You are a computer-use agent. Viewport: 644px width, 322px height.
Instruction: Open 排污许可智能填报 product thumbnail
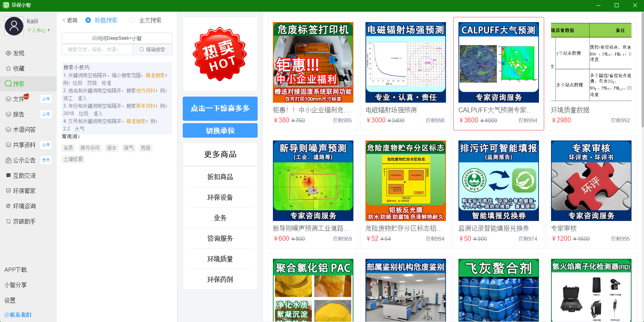[x=499, y=181]
